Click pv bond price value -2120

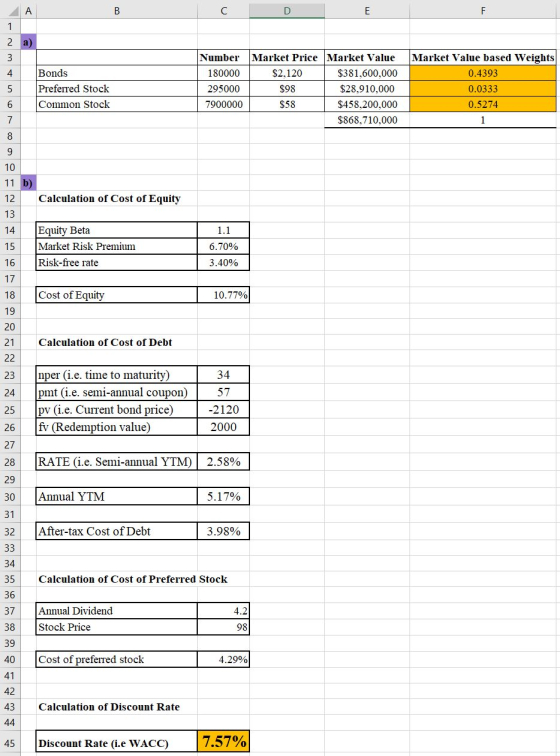pos(223,409)
